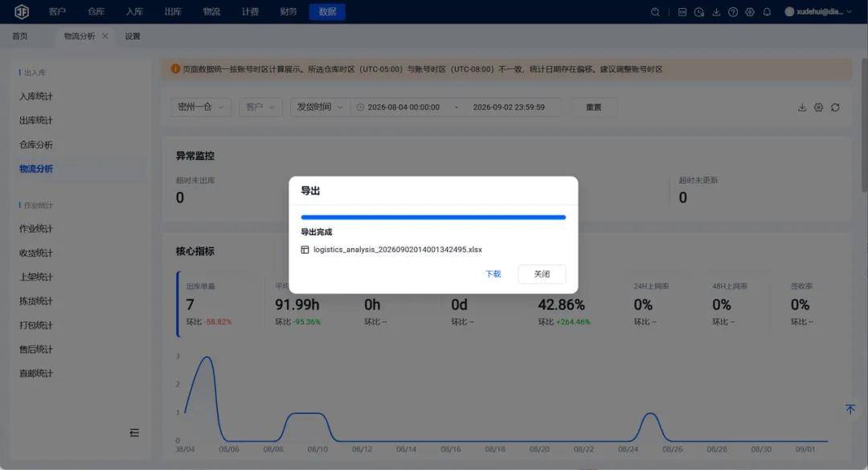Open the gear settings icon in the filter bar
The width and height of the screenshot is (868, 470).
(x=818, y=108)
